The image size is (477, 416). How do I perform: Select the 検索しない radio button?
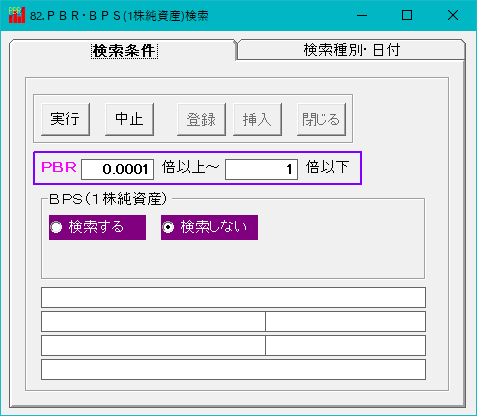coord(209,227)
